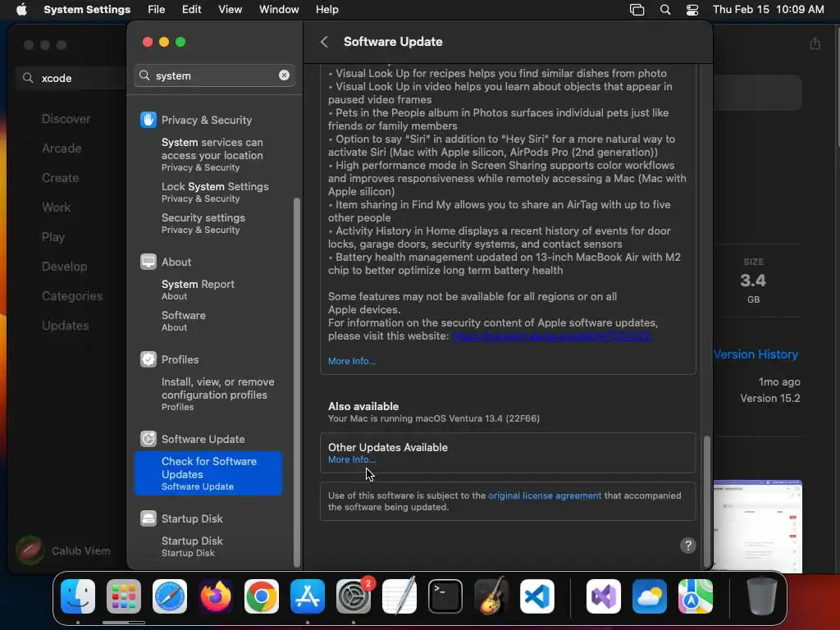Open the original license agreement link
This screenshot has height=630, width=840.
click(545, 495)
